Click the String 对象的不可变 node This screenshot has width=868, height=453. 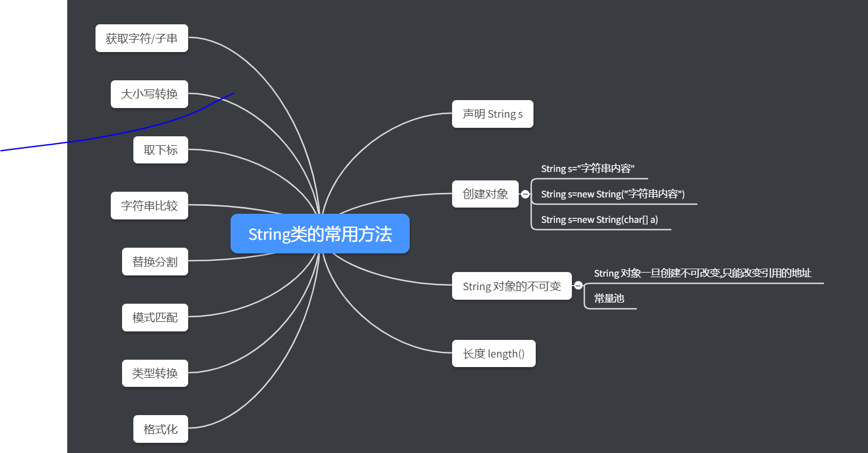pos(511,286)
